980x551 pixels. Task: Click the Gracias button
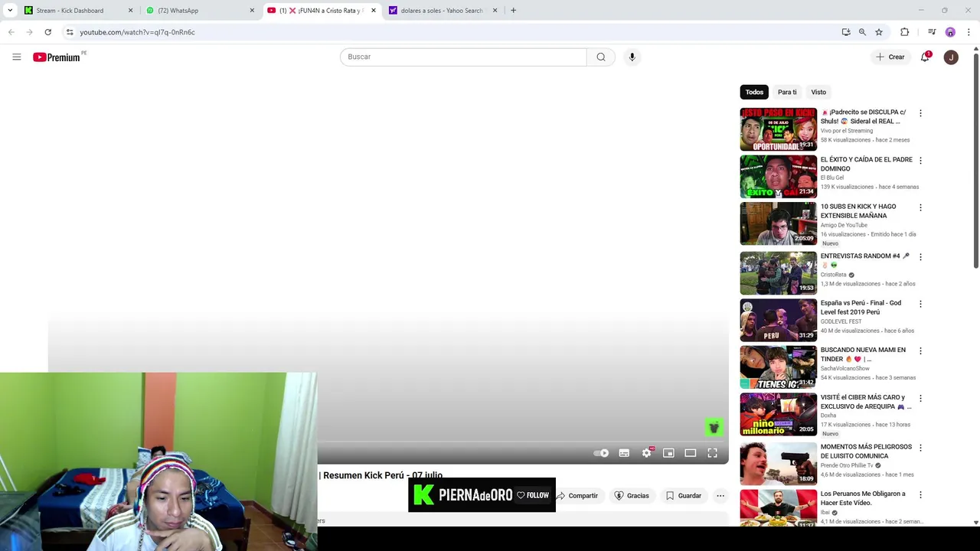[x=632, y=496]
